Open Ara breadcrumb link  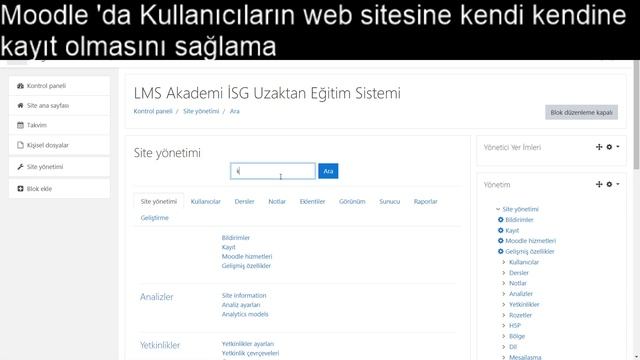tap(235, 111)
